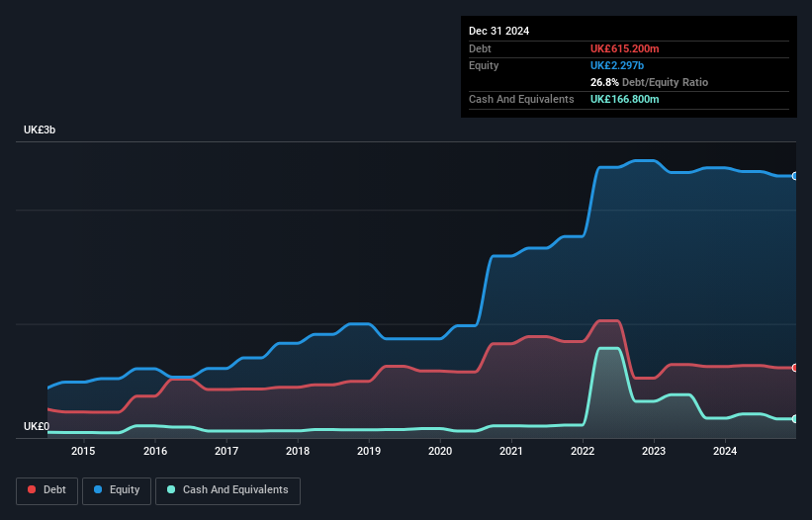Click the UK£0 y-axis label

pyautogui.click(x=37, y=426)
